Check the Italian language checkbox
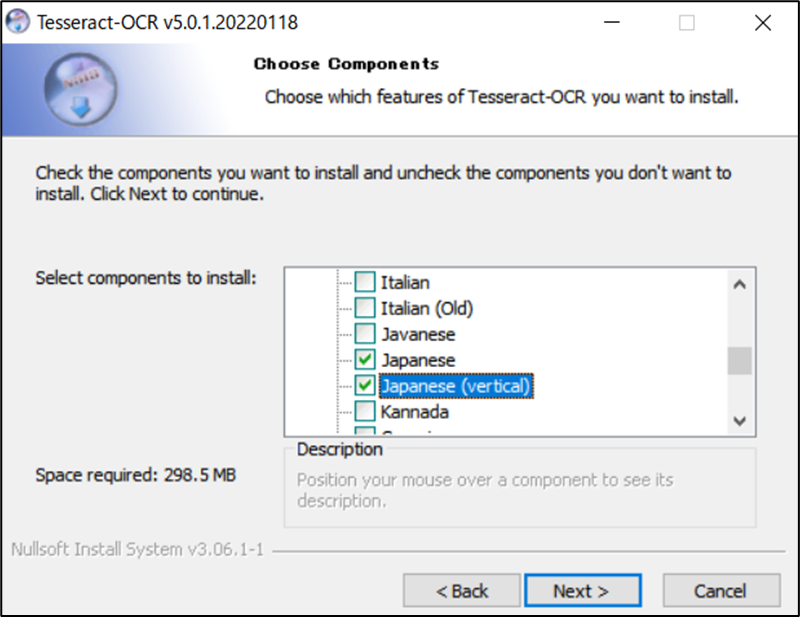The width and height of the screenshot is (800, 617). pyautogui.click(x=366, y=283)
